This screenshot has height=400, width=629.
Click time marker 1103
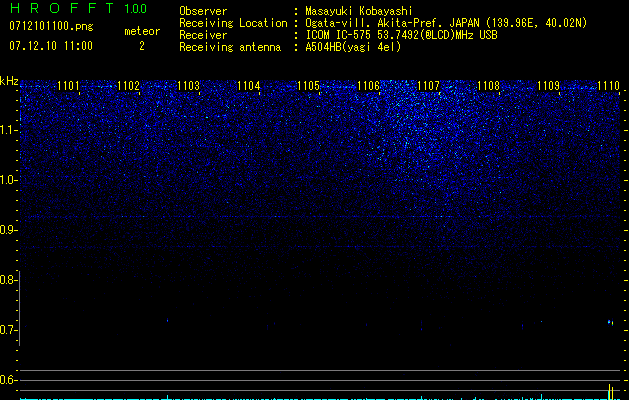[x=189, y=86]
